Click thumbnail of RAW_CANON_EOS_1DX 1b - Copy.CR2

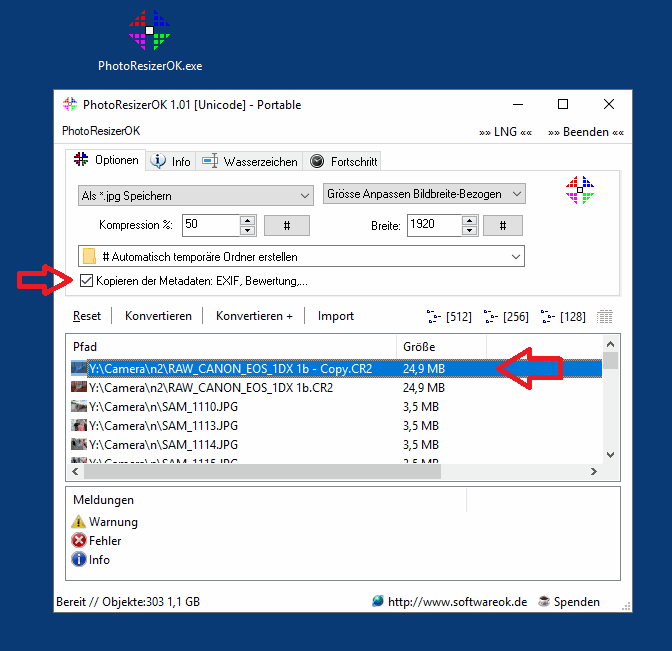79,368
